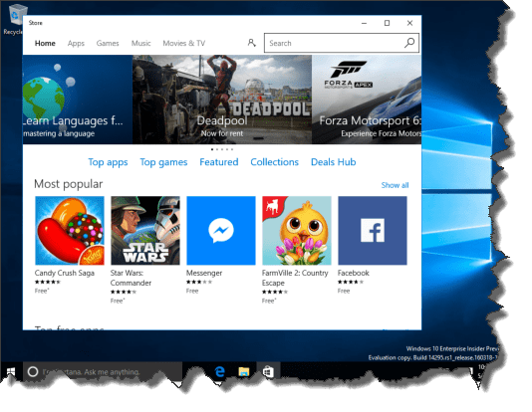The image size is (532, 412).
Task: Select the first carousel page dot
Action: (212, 149)
